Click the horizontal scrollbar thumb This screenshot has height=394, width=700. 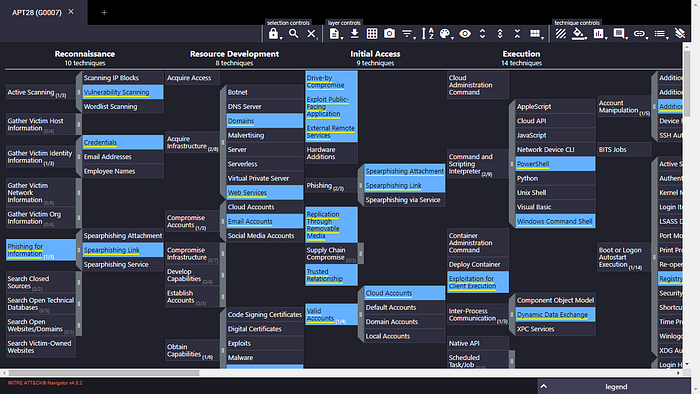tap(104, 373)
